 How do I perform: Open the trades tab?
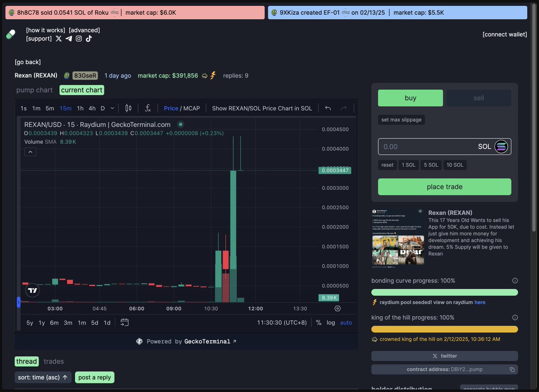[x=54, y=361]
